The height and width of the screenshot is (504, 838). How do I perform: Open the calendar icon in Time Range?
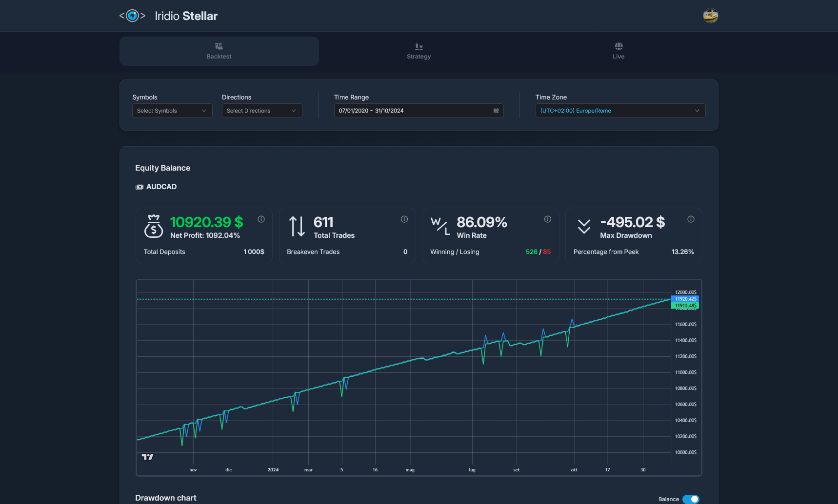(496, 111)
